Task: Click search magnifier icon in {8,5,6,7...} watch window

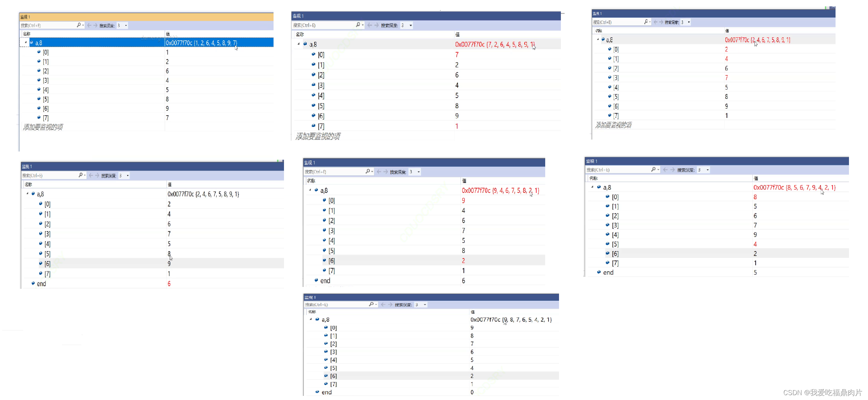Action: (653, 169)
